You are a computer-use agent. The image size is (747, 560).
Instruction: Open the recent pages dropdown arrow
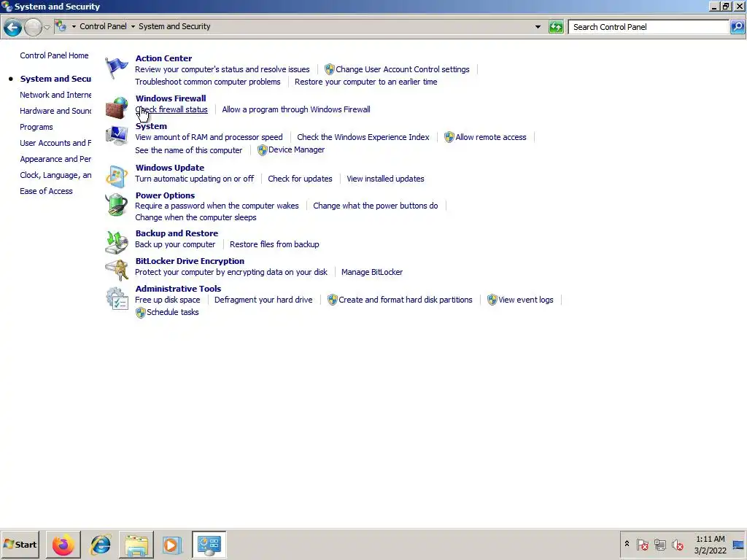tap(47, 27)
